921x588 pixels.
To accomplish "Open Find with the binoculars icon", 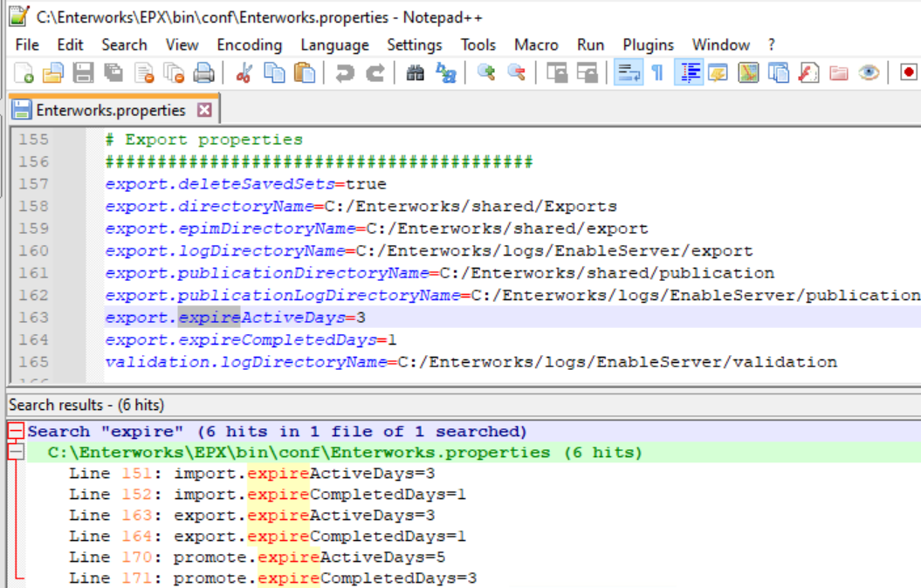I will [416, 73].
